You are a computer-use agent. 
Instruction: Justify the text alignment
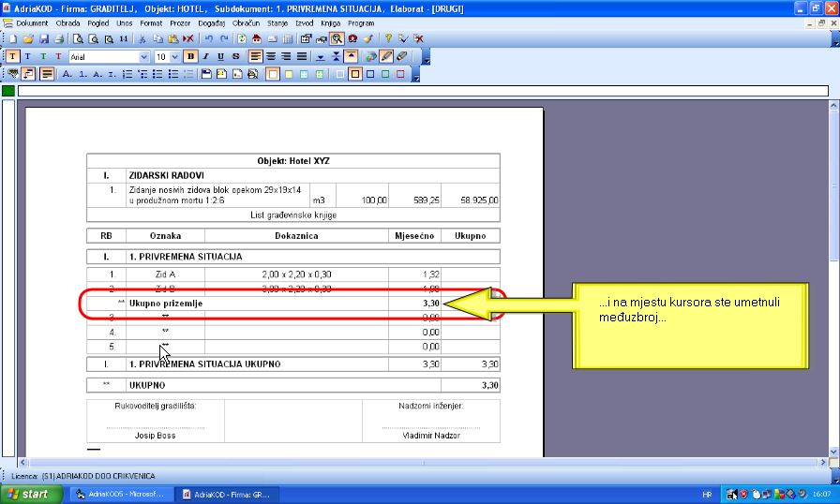[x=302, y=56]
